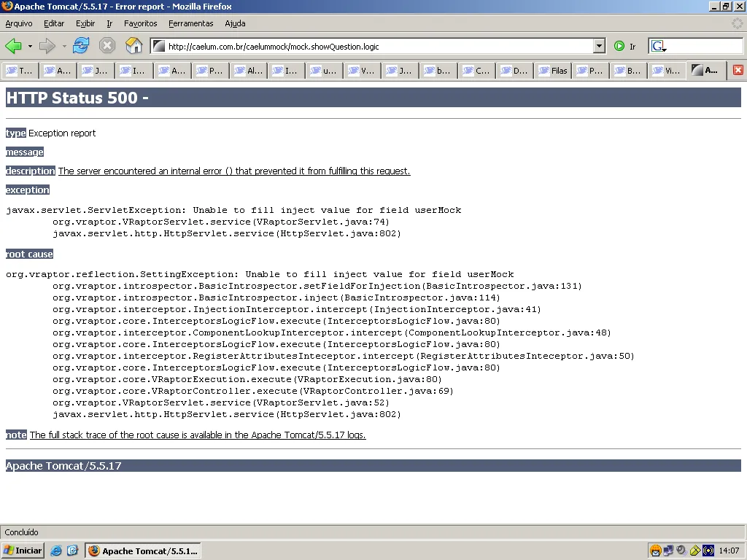The height and width of the screenshot is (560, 747).
Task: Open the Favoritos menu
Action: coord(140,23)
